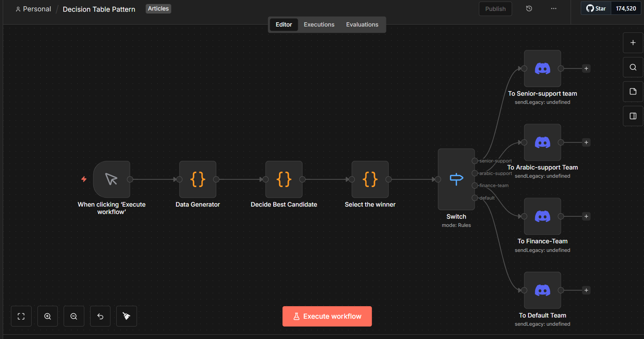The height and width of the screenshot is (339, 644).
Task: Open workflow history clock icon
Action: (x=529, y=9)
